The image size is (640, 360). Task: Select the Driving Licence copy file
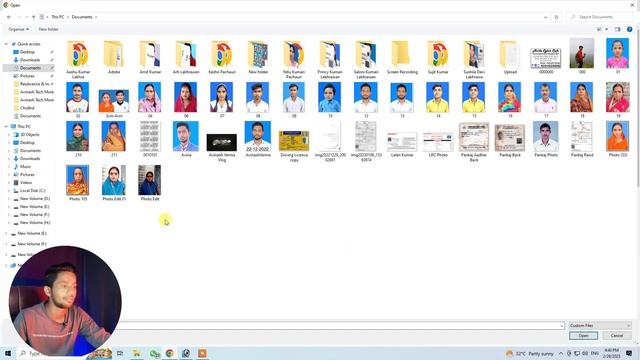pyautogui.click(x=294, y=146)
